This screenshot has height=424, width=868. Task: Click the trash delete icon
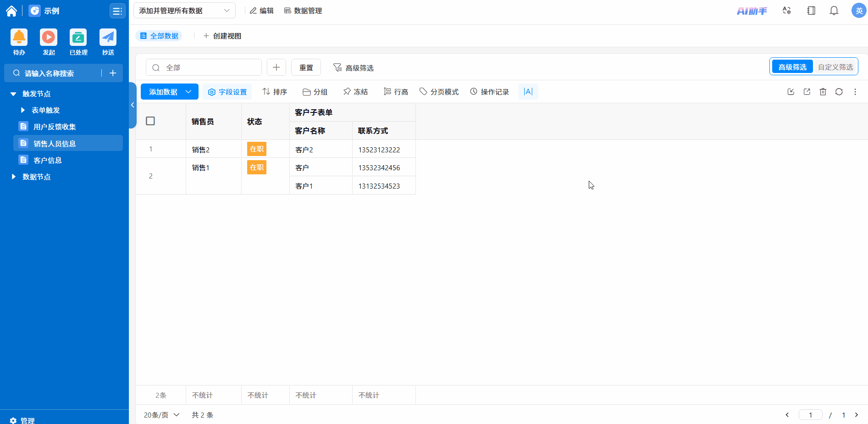(823, 92)
